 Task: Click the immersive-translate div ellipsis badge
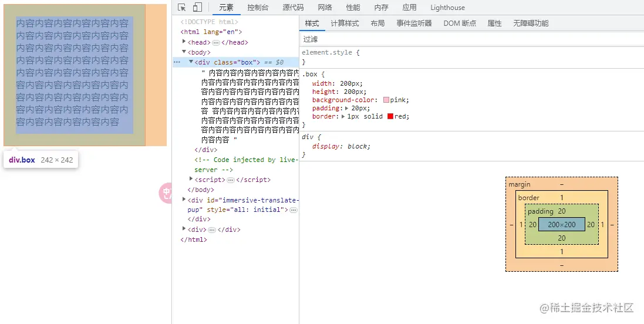coord(294,210)
